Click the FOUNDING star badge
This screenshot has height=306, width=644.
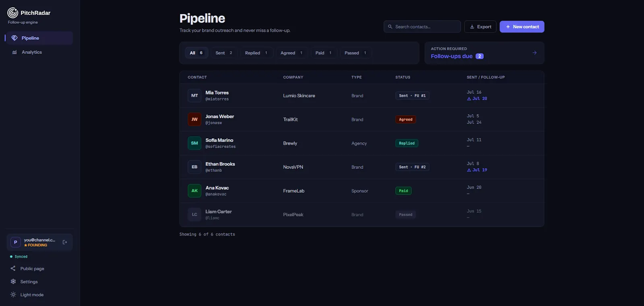(x=35, y=245)
